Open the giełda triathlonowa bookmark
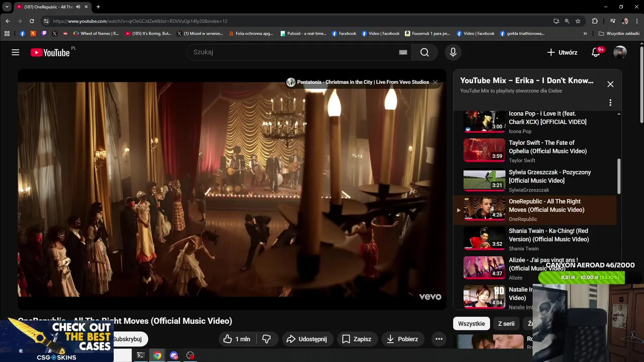The width and height of the screenshot is (644, 362). 522,34
